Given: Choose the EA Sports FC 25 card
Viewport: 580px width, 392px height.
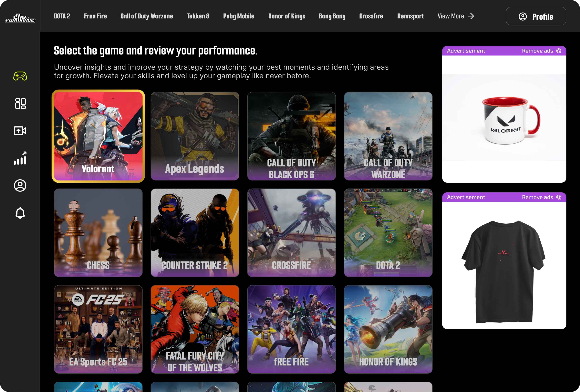Looking at the screenshot, I should 98,329.
